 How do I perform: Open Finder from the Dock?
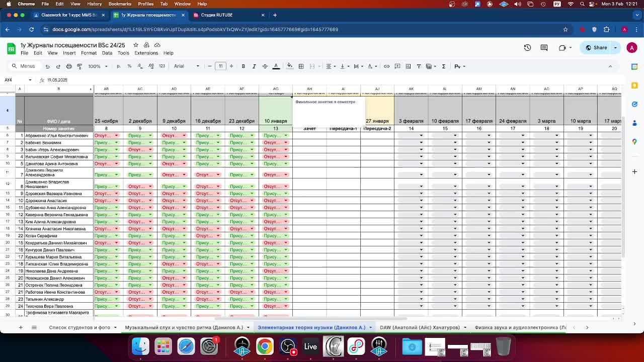140,346
